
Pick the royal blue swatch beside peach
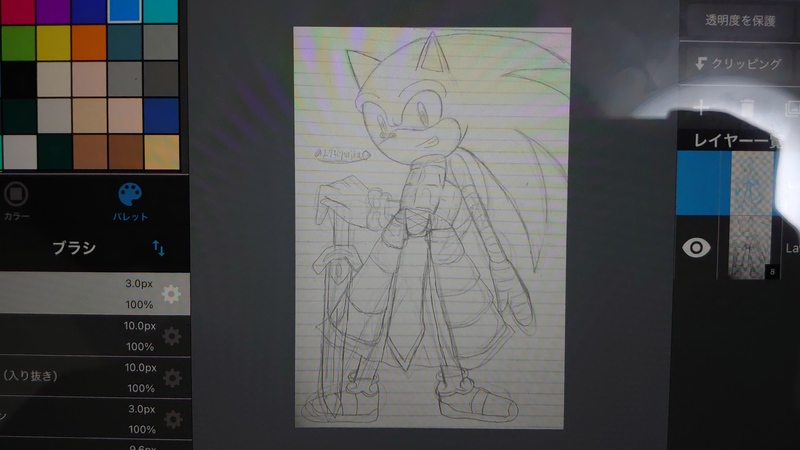(x=161, y=116)
